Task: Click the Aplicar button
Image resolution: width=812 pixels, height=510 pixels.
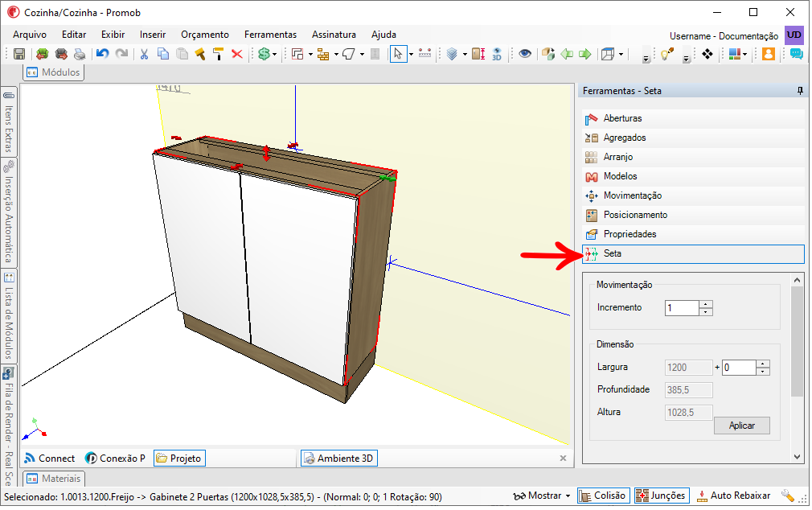Action: pyautogui.click(x=741, y=426)
